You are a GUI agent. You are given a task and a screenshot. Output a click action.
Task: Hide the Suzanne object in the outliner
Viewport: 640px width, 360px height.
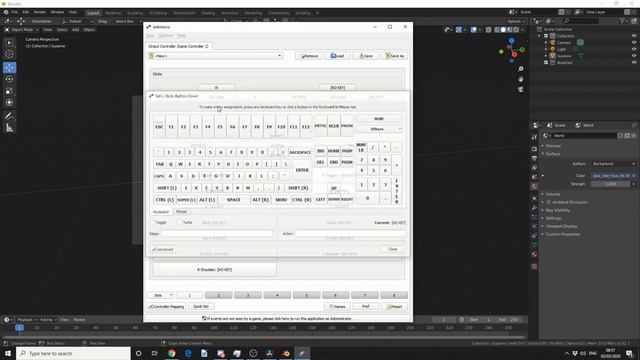pyautogui.click(x=634, y=56)
